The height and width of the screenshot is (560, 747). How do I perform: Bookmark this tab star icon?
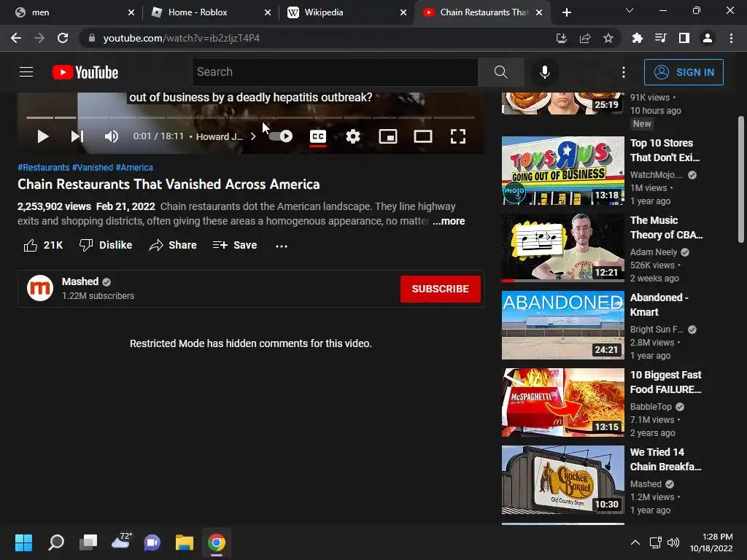point(608,38)
